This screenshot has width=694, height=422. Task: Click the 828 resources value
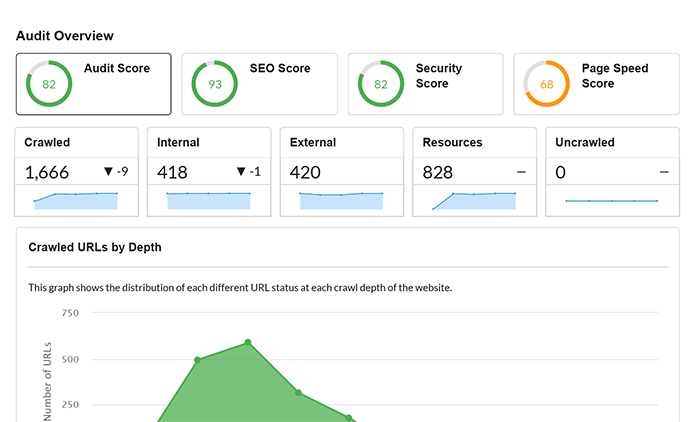(438, 172)
